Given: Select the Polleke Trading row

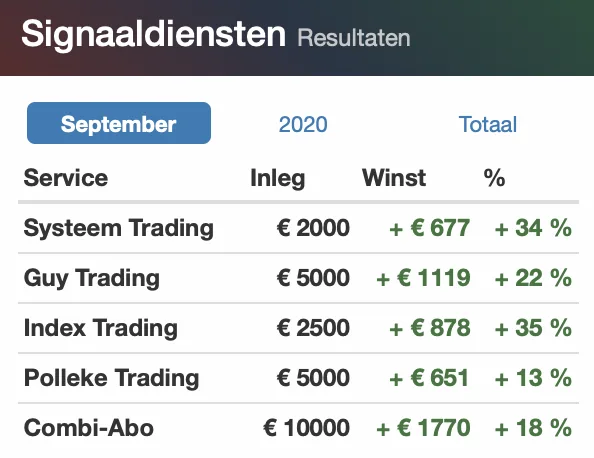Looking at the screenshot, I should tap(299, 378).
